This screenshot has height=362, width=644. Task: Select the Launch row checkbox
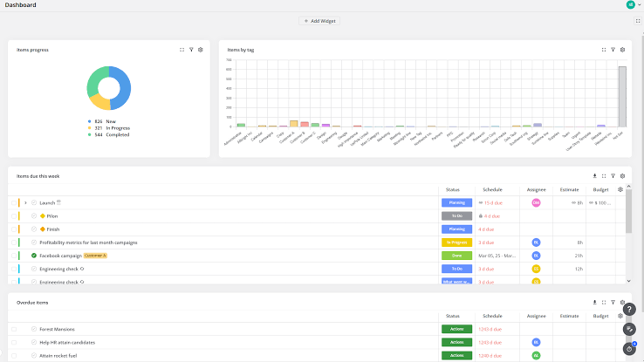[x=14, y=202]
